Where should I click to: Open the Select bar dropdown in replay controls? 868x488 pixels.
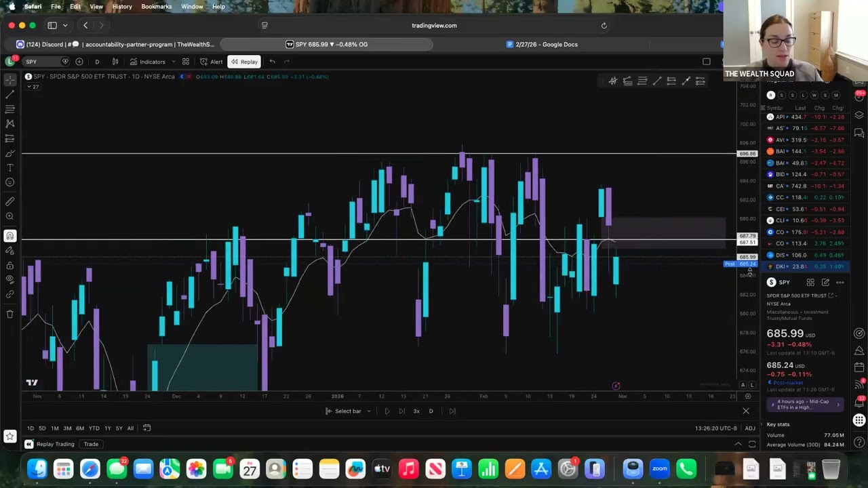(348, 411)
